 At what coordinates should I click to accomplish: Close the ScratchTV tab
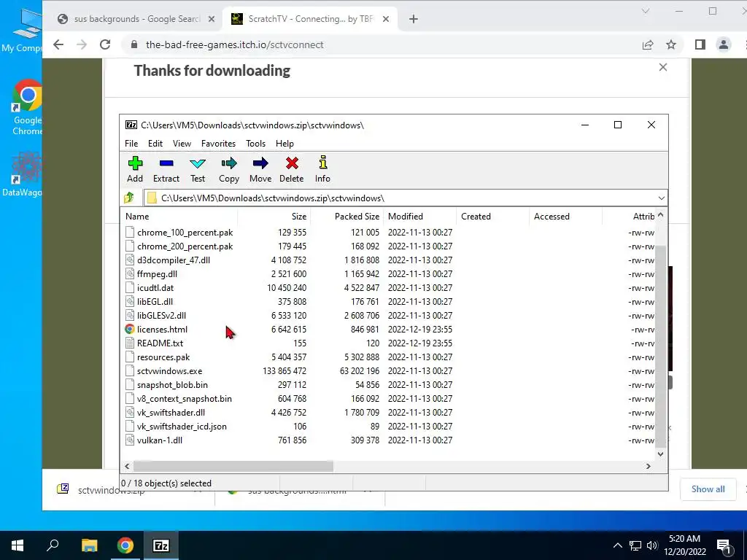386,19
